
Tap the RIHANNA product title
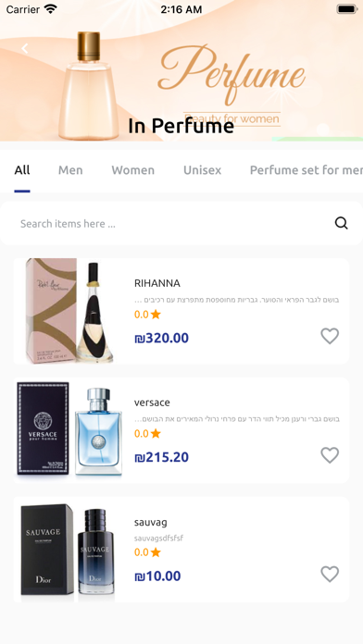point(157,283)
